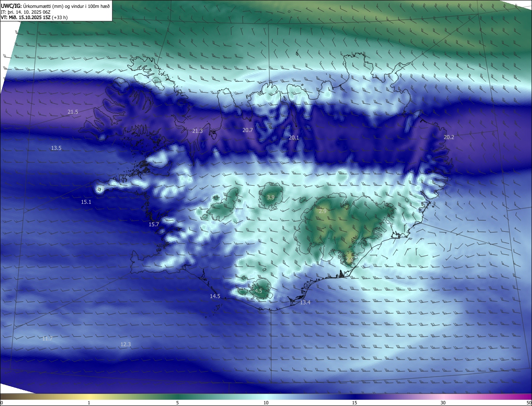Click the 3.9 value on the glacier

pyautogui.click(x=271, y=198)
